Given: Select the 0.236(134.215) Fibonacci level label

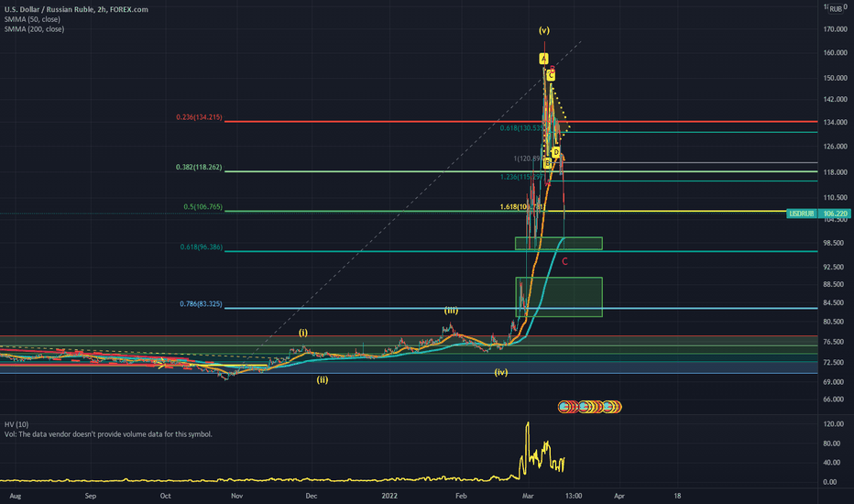Looking at the screenshot, I should tap(200, 117).
